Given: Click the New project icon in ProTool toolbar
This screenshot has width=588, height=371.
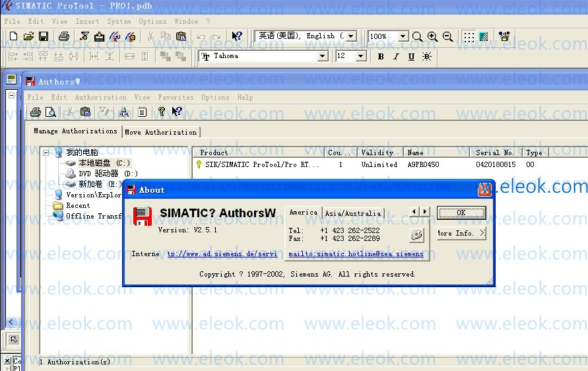Looking at the screenshot, I should pos(13,36).
